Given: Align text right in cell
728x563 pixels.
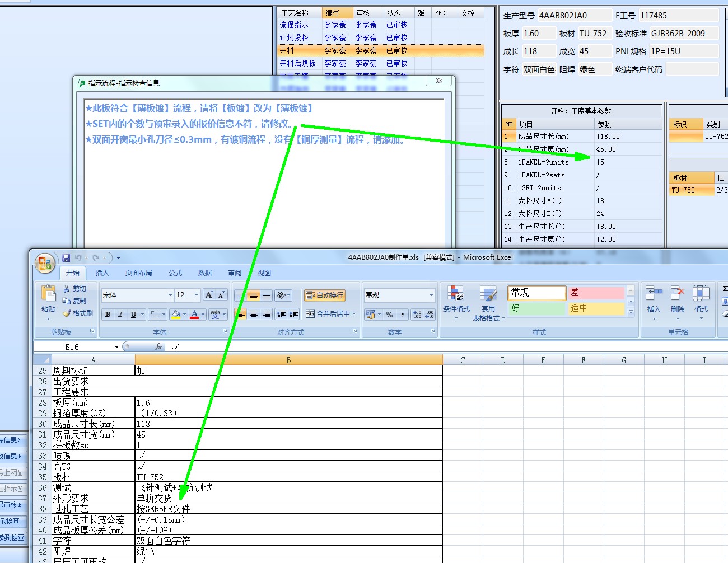Looking at the screenshot, I should 267,314.
